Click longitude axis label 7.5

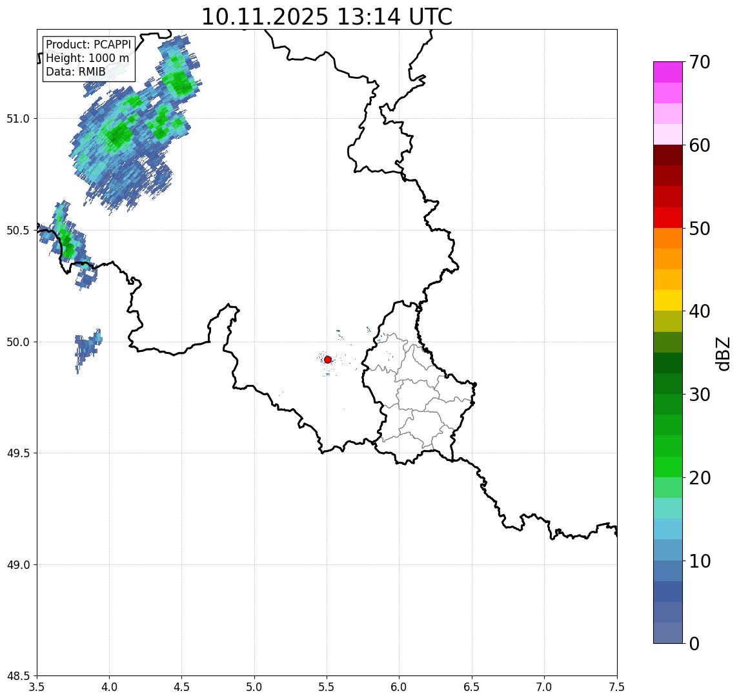click(x=617, y=687)
